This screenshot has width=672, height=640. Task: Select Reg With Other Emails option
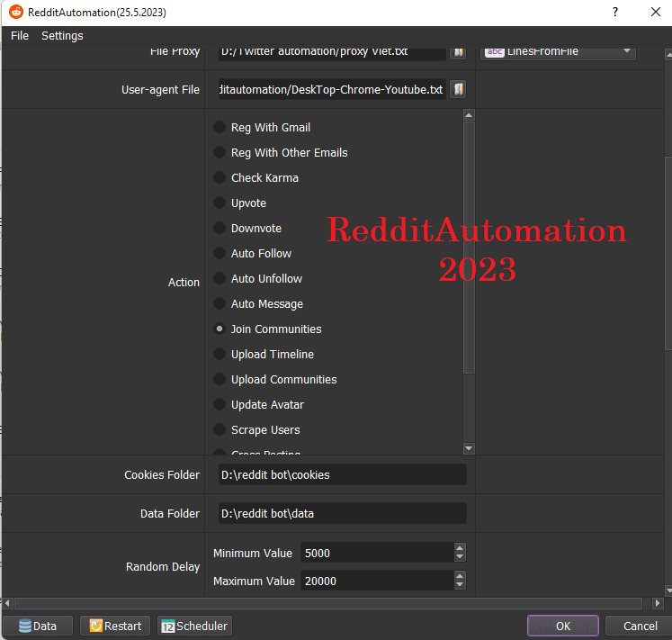220,152
